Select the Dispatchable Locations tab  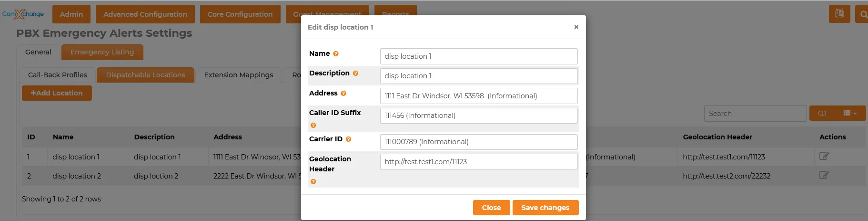pos(145,75)
